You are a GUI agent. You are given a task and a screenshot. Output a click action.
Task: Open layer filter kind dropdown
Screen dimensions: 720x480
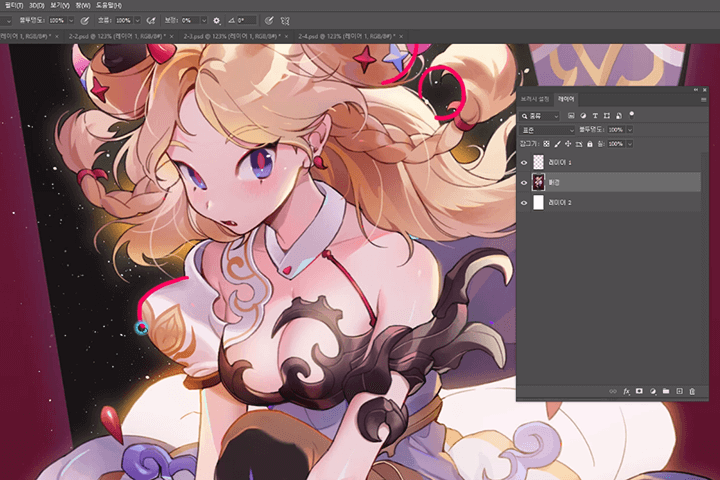pyautogui.click(x=540, y=116)
